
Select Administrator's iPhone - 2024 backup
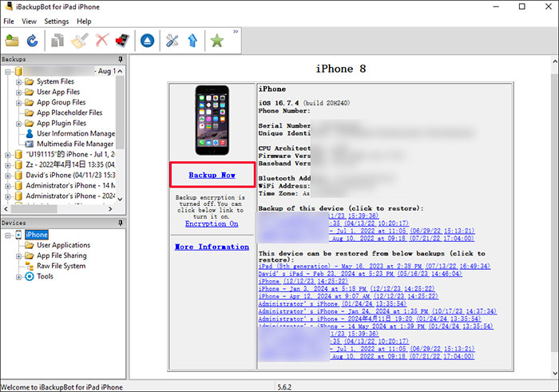point(70,196)
